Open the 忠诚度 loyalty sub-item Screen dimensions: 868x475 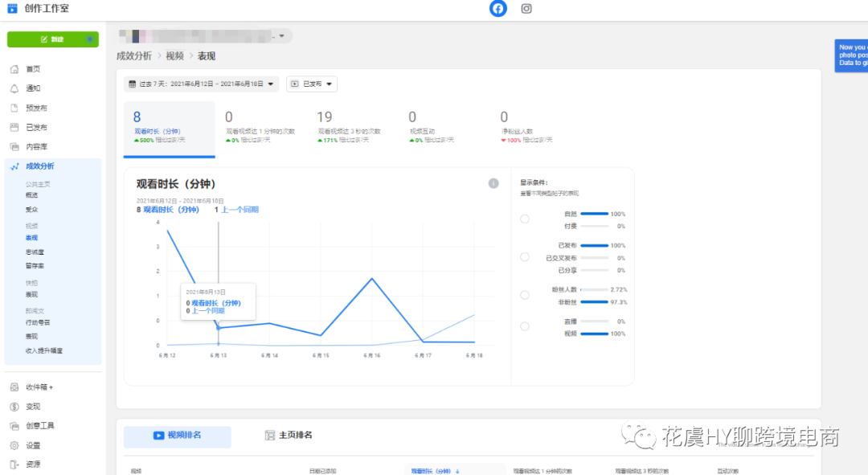pyautogui.click(x=35, y=252)
